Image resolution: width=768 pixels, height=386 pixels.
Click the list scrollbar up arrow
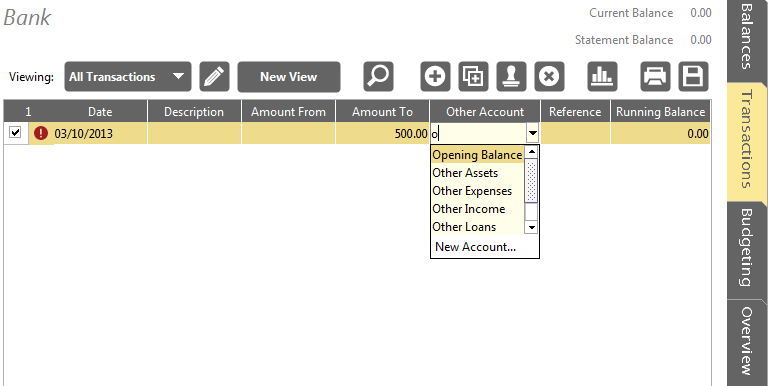[531, 152]
